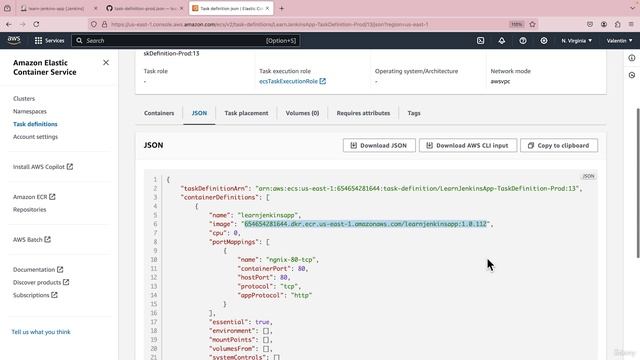The height and width of the screenshot is (360, 640).
Task: Switch to the Task placement tab
Action: coord(246,113)
